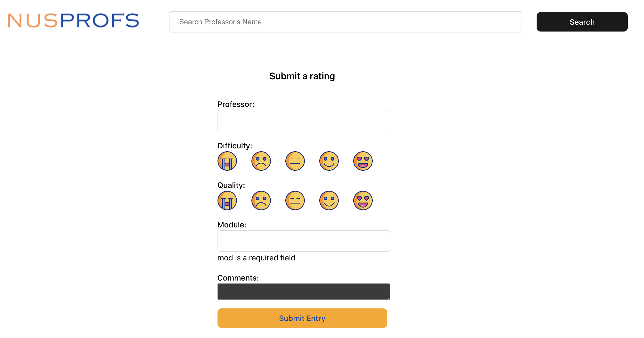Click the 'Submit a rating' heading
Viewport: 644px width, 338px height.
point(302,76)
